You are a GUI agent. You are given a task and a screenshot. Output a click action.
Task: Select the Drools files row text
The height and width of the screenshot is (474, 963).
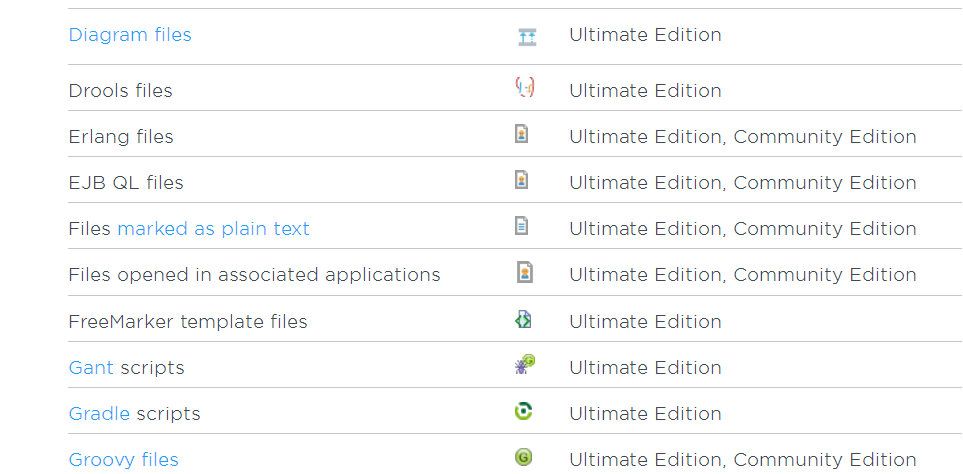120,91
